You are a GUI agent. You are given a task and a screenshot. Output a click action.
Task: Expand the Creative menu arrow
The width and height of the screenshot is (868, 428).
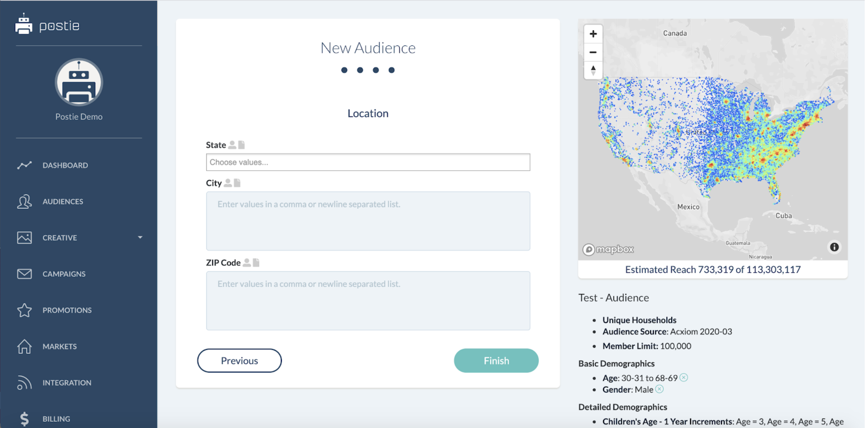[140, 238]
